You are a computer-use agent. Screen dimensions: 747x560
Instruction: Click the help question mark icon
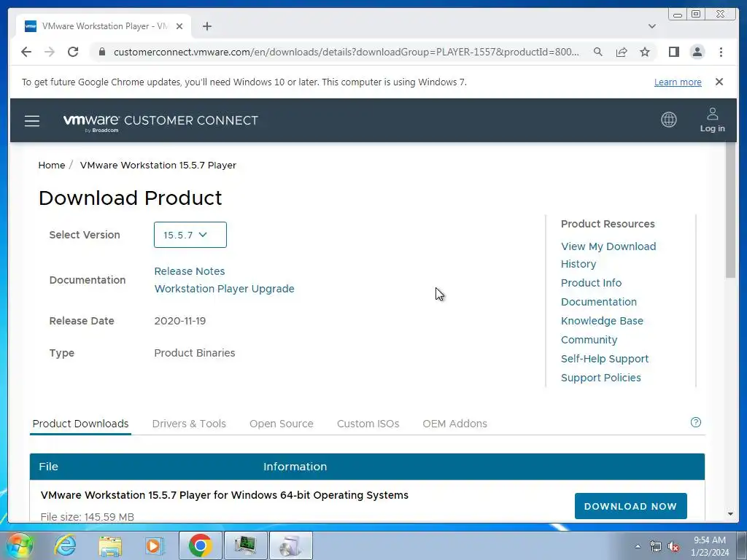click(695, 422)
